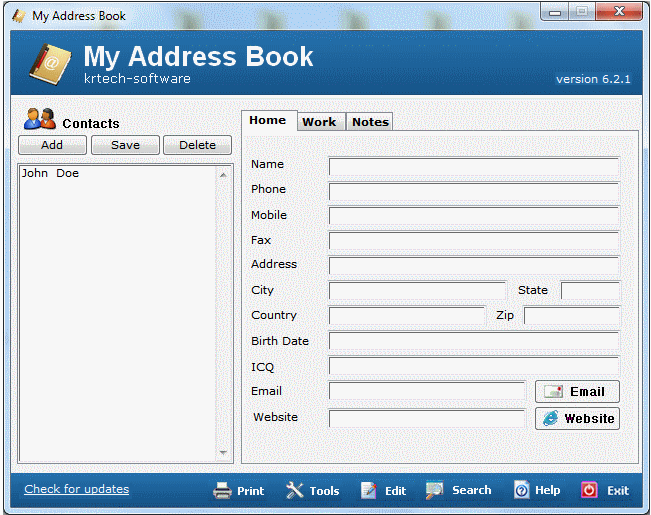Click the Email button with envelope icon

point(577,392)
